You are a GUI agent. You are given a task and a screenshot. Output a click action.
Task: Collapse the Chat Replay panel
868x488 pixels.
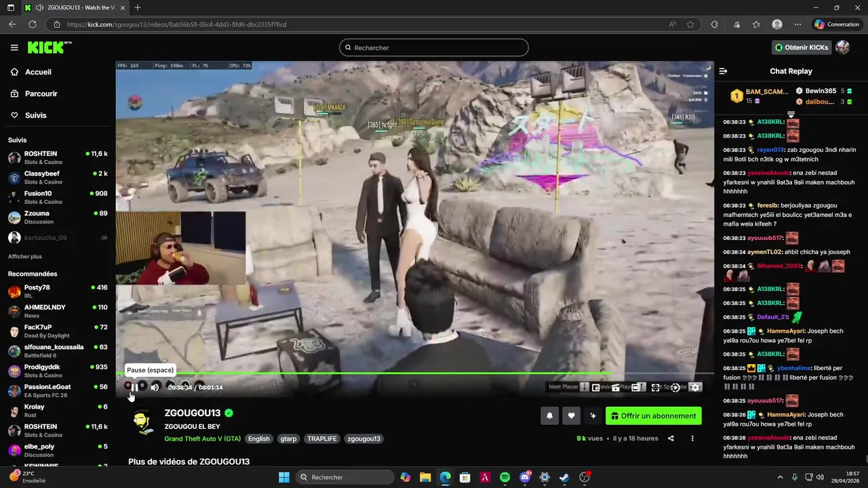[x=723, y=71]
